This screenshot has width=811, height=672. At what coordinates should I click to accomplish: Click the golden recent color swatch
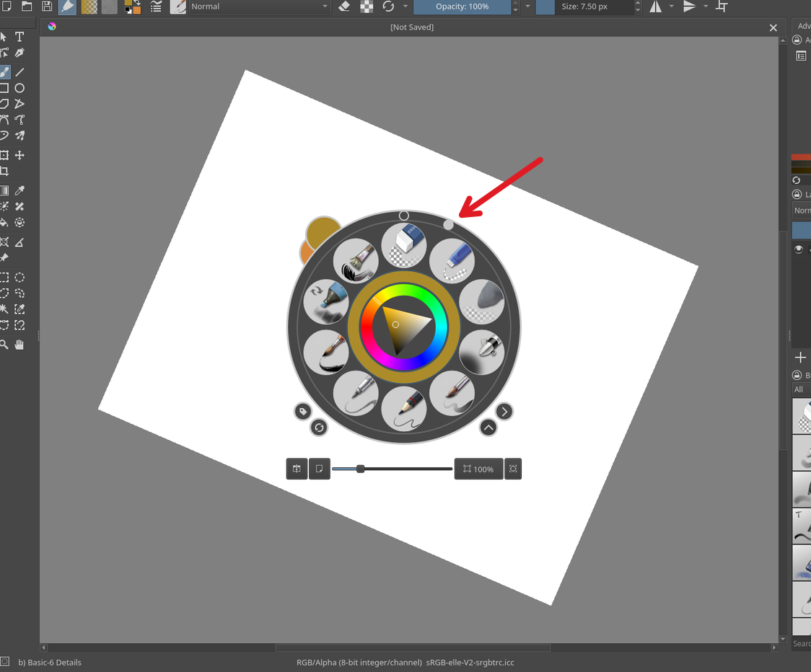coord(322,233)
